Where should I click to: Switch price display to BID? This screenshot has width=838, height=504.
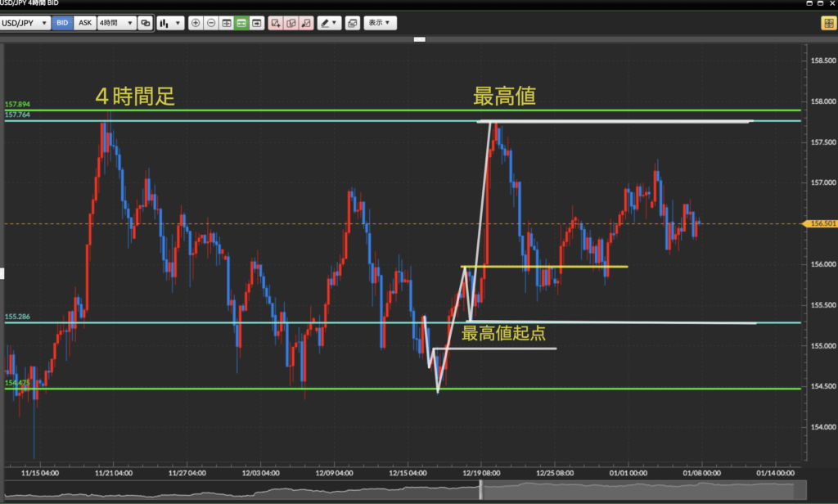point(62,23)
